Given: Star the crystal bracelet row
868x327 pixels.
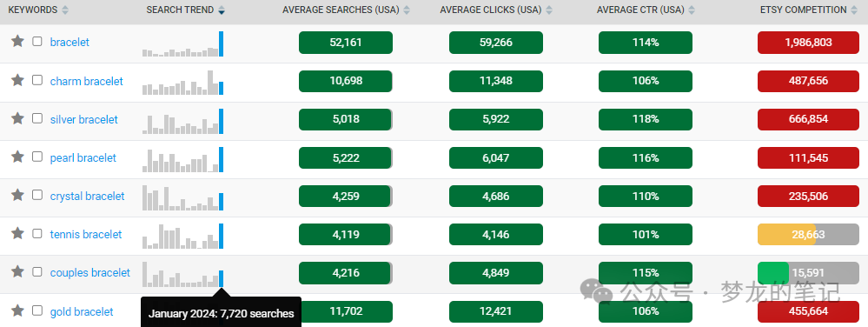Looking at the screenshot, I should point(17,195).
